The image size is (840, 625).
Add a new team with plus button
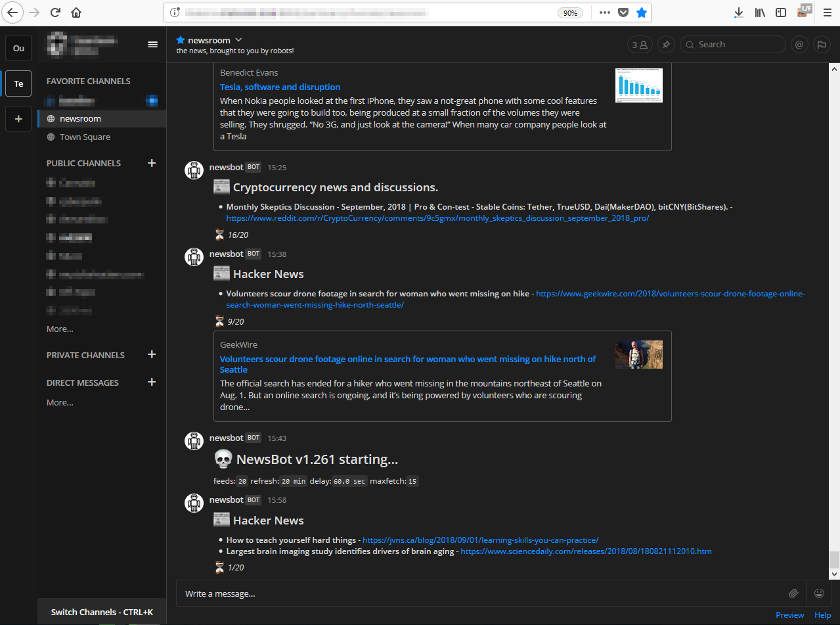pyautogui.click(x=18, y=119)
